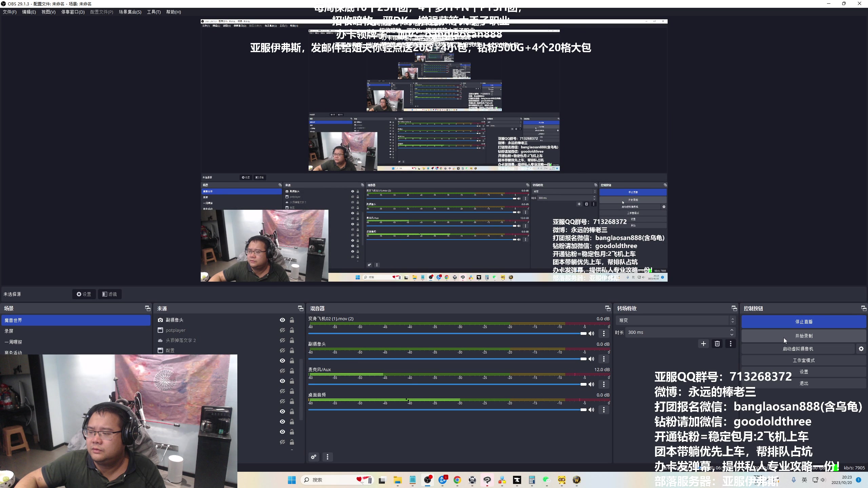
Task: Open options menu for 麦克风/Aux channel
Action: (603, 384)
